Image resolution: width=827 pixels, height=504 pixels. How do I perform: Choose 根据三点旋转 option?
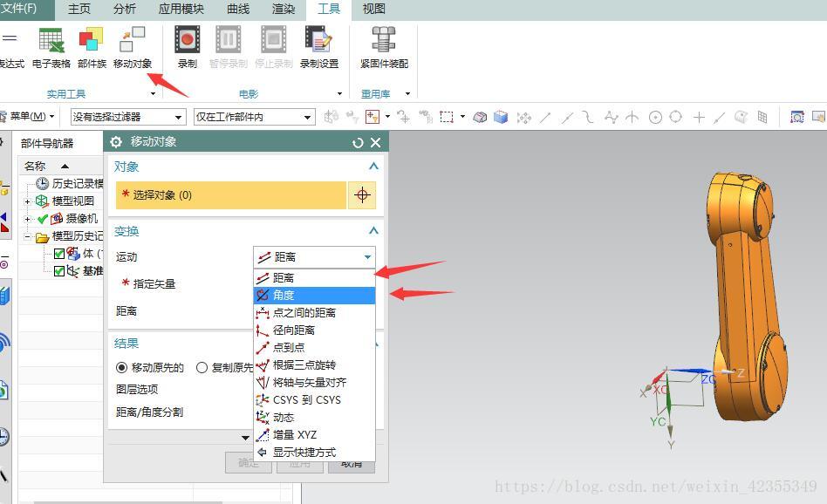pos(314,364)
